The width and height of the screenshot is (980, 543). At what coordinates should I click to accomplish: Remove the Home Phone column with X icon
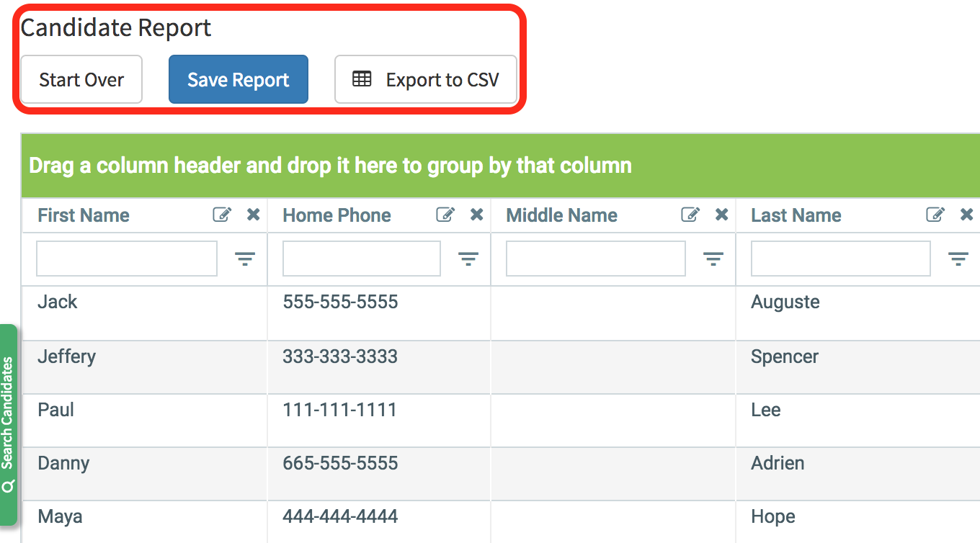(476, 215)
